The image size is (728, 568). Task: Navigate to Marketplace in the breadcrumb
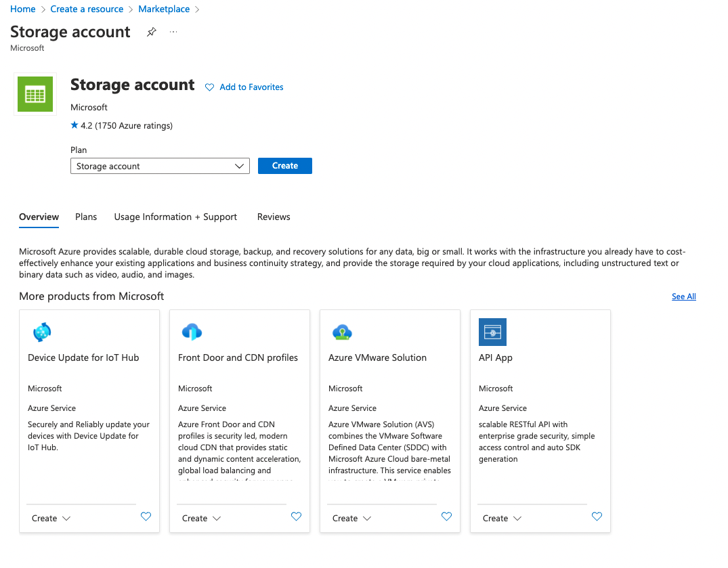164,9
